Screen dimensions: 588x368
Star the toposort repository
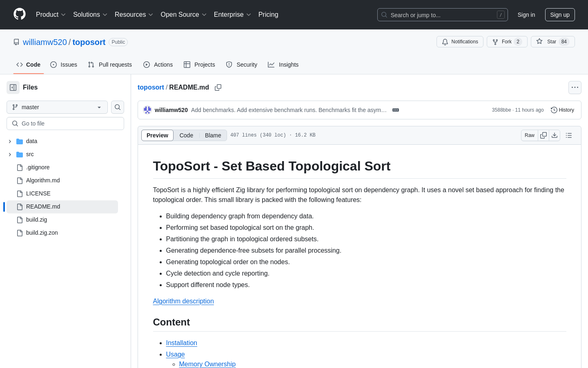point(553,42)
